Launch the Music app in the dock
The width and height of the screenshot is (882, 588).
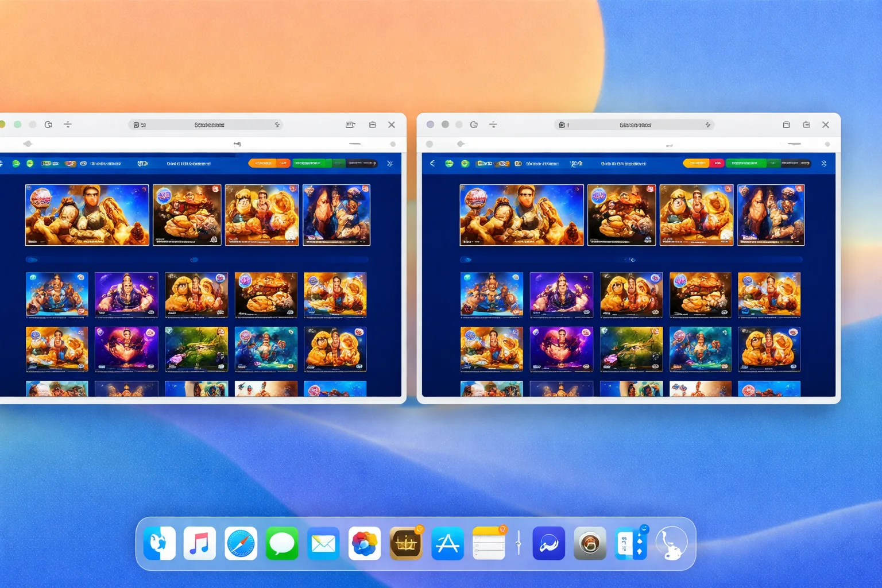tap(200, 543)
